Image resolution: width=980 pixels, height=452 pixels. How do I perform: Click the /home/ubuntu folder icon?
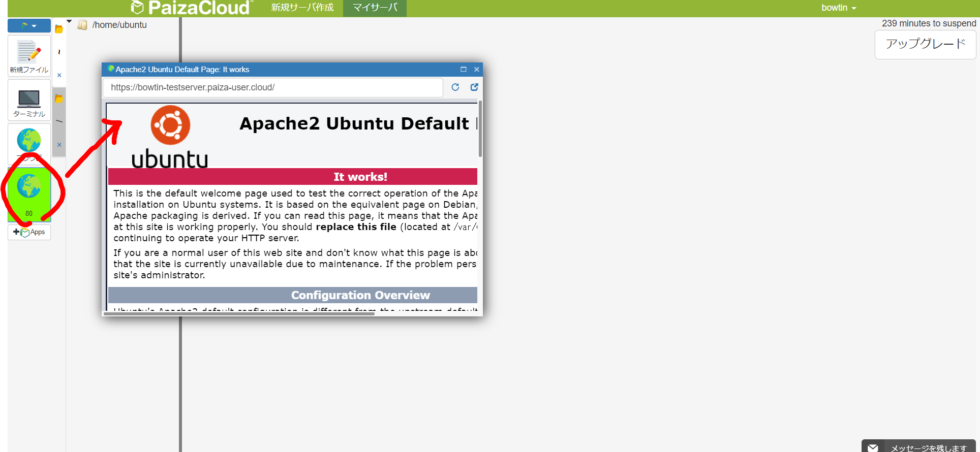point(82,25)
